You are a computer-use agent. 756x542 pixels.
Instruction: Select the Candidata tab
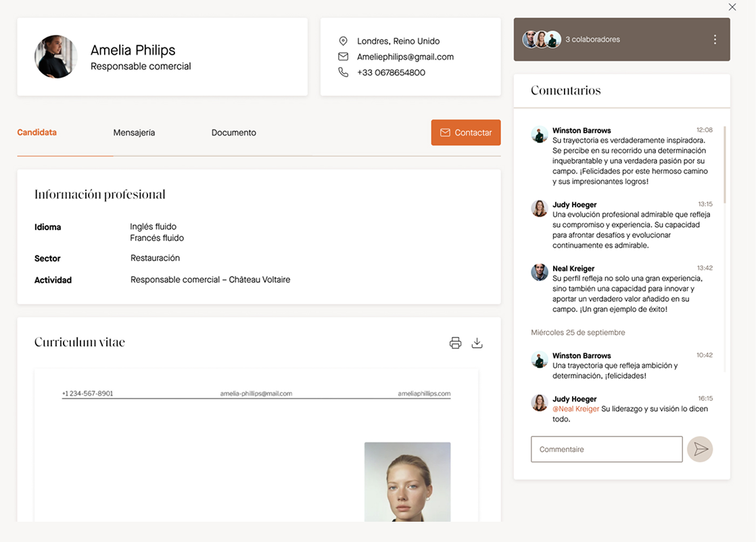point(37,133)
